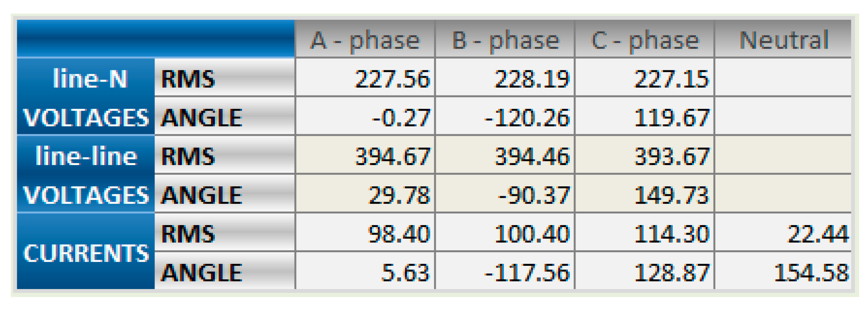Click the C-phase current RMS 114.30
This screenshot has width=868, height=309.
pos(672,234)
